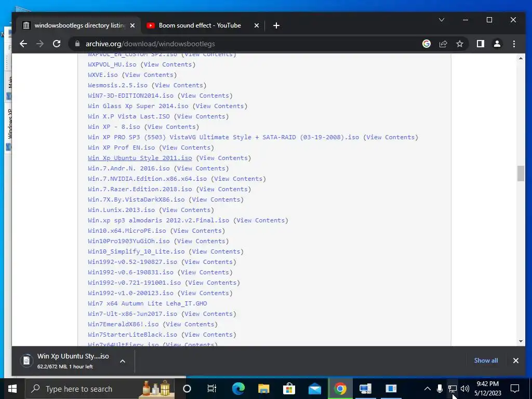
Task: View Contents of Win7EmeraldX86!.iso
Action: pos(190,324)
